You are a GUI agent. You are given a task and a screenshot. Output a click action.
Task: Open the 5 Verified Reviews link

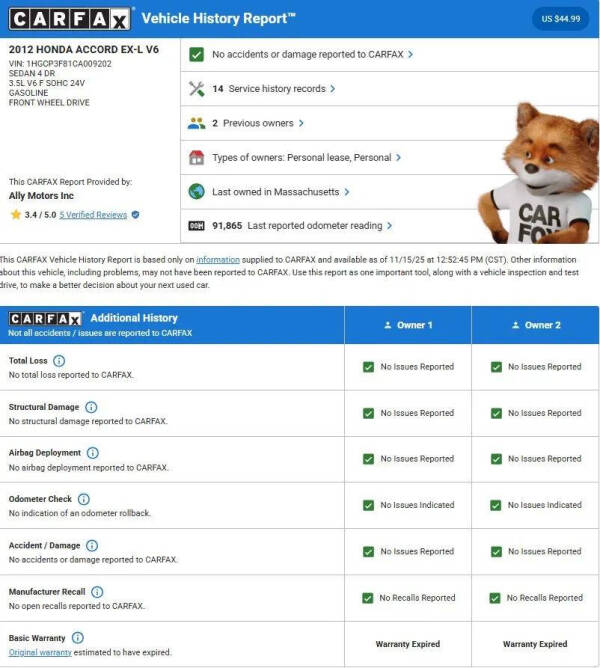[93, 214]
